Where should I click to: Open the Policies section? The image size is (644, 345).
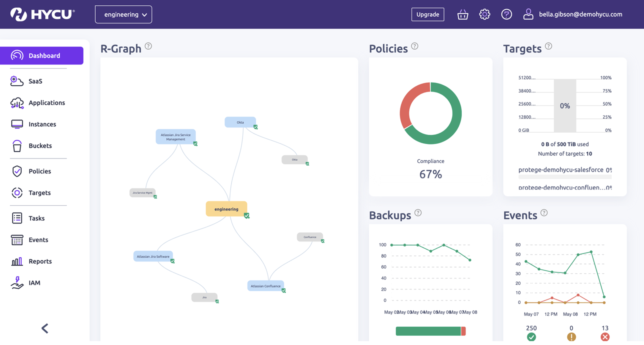[x=39, y=171]
